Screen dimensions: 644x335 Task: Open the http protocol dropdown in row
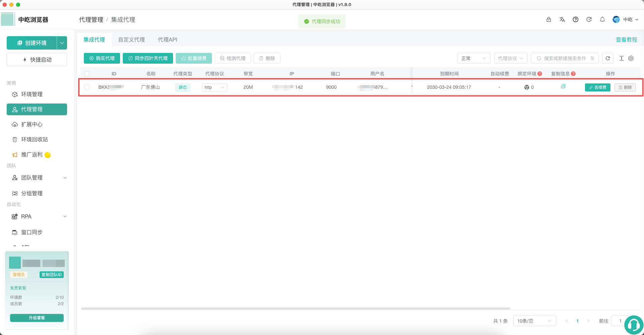tap(214, 87)
